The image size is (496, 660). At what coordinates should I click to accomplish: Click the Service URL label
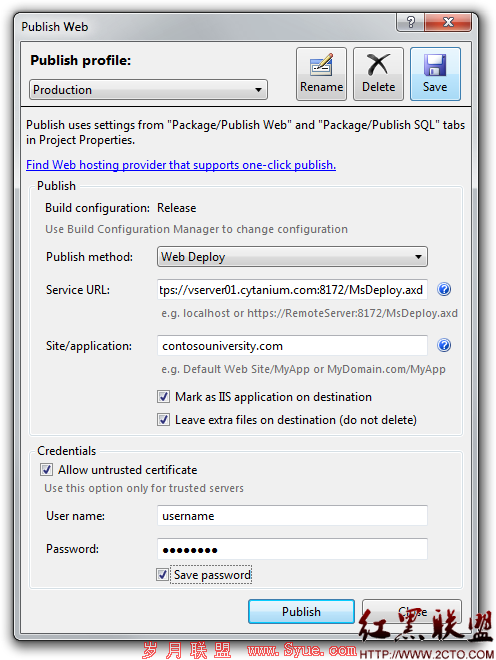[x=78, y=290]
